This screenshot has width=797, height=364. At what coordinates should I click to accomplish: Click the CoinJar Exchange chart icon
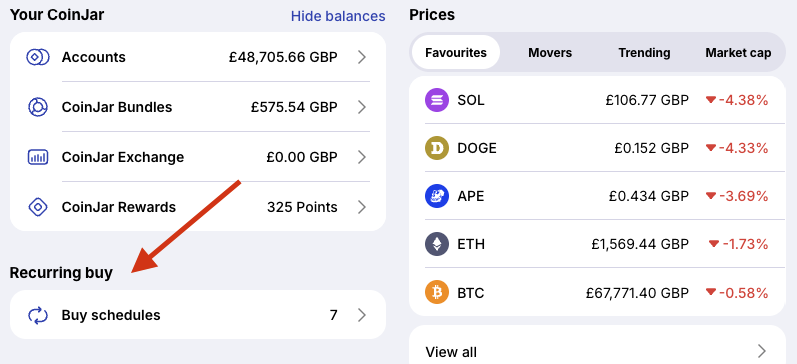pos(38,157)
